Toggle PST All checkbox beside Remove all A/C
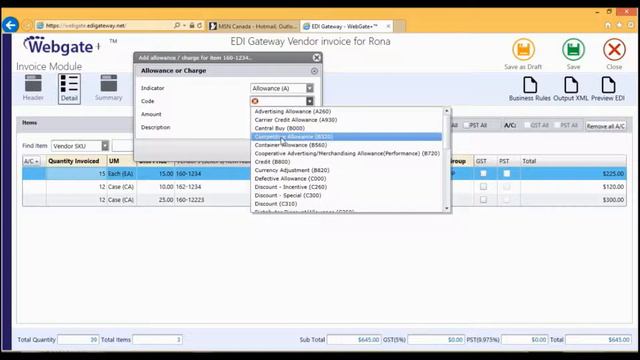 (557, 125)
